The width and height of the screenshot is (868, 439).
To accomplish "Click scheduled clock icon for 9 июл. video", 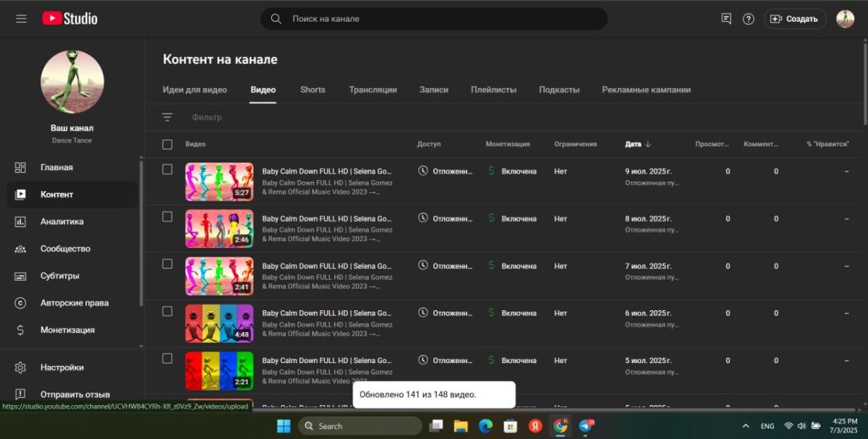I will click(423, 171).
